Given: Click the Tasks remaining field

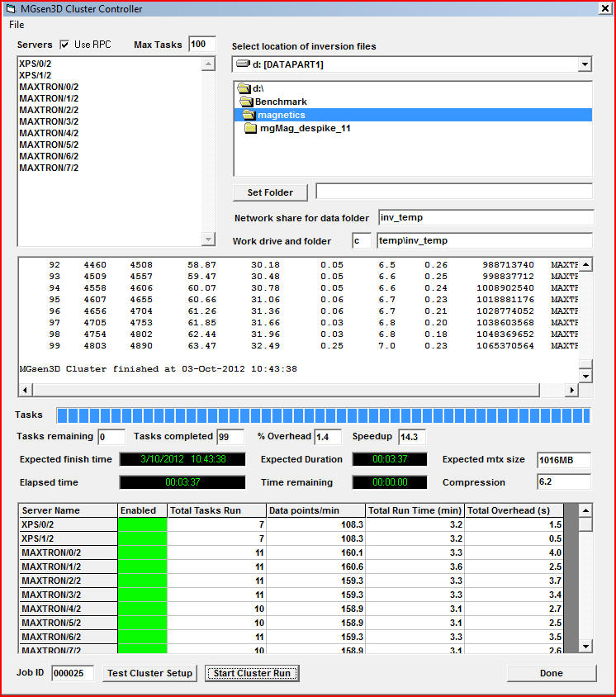Looking at the screenshot, I should coord(111,437).
